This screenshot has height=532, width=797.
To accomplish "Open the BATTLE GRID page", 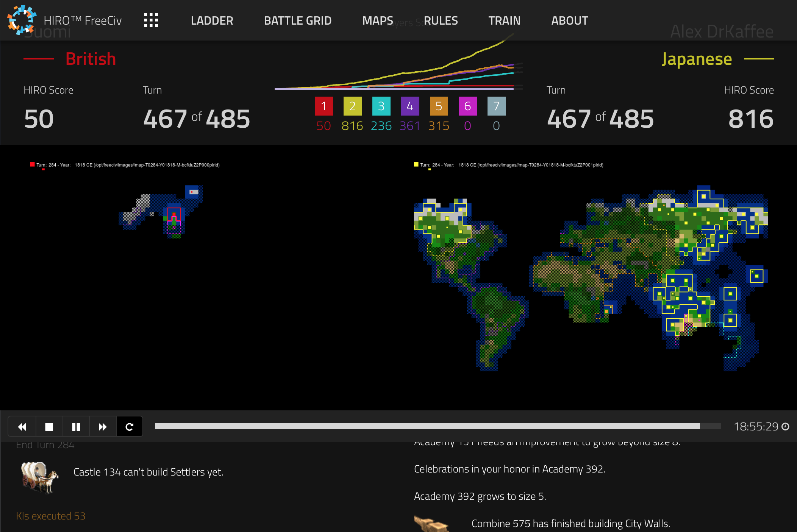I will [297, 20].
